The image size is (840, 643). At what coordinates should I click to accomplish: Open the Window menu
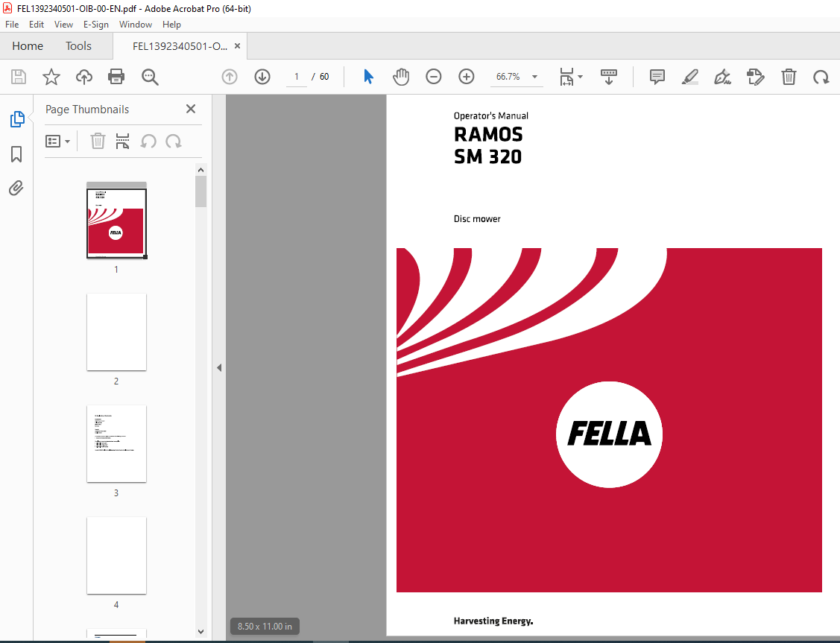(136, 25)
